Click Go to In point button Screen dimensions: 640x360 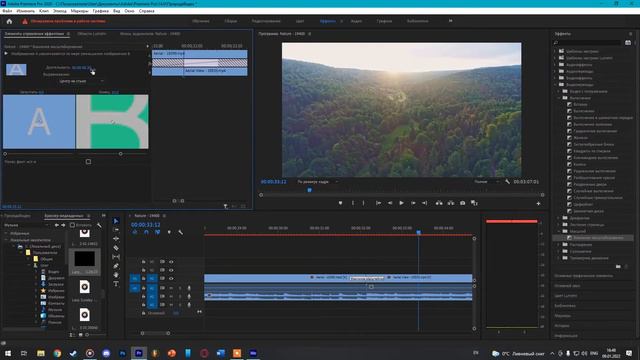(x=378, y=203)
